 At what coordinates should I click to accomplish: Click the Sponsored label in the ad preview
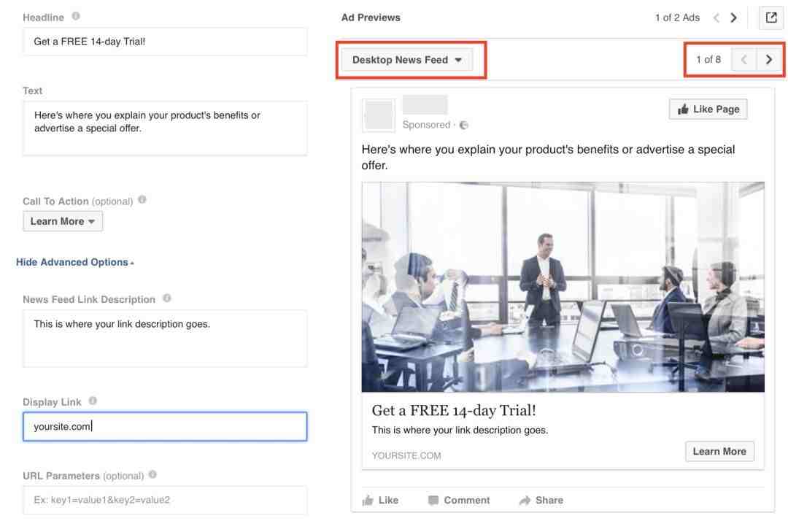(426, 125)
